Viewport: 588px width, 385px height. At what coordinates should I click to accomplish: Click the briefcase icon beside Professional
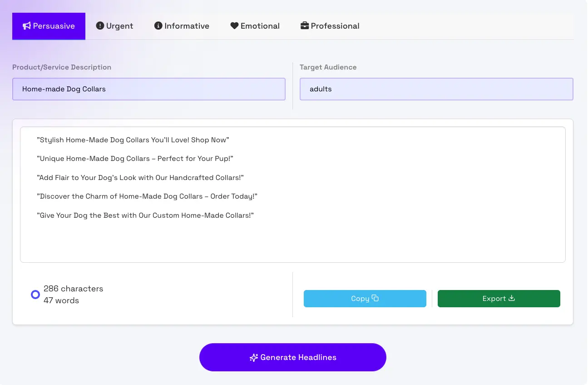point(305,25)
